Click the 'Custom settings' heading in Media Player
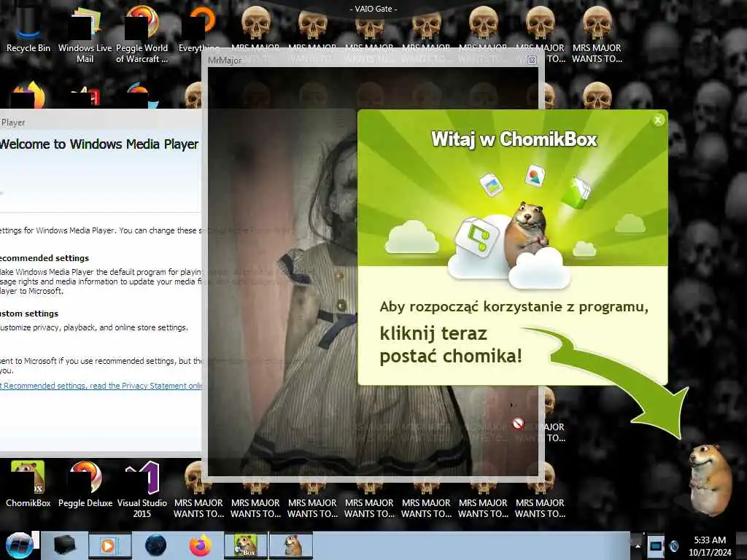Image resolution: width=747 pixels, height=560 pixels. 29,314
